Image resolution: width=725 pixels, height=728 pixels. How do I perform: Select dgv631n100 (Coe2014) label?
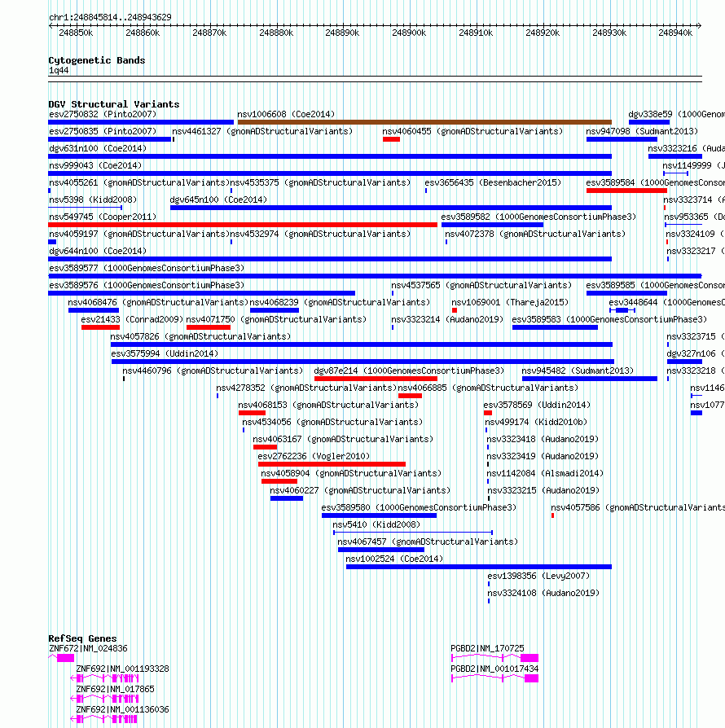pyautogui.click(x=98, y=148)
